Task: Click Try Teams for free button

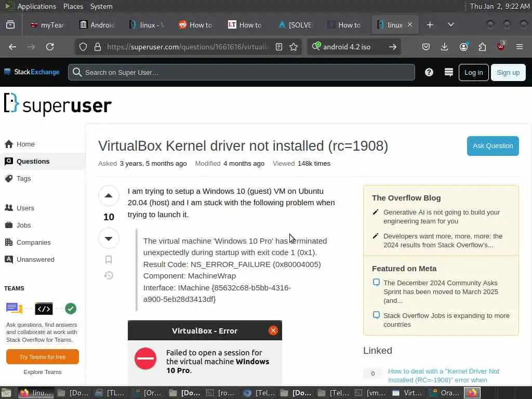Action: (43, 356)
